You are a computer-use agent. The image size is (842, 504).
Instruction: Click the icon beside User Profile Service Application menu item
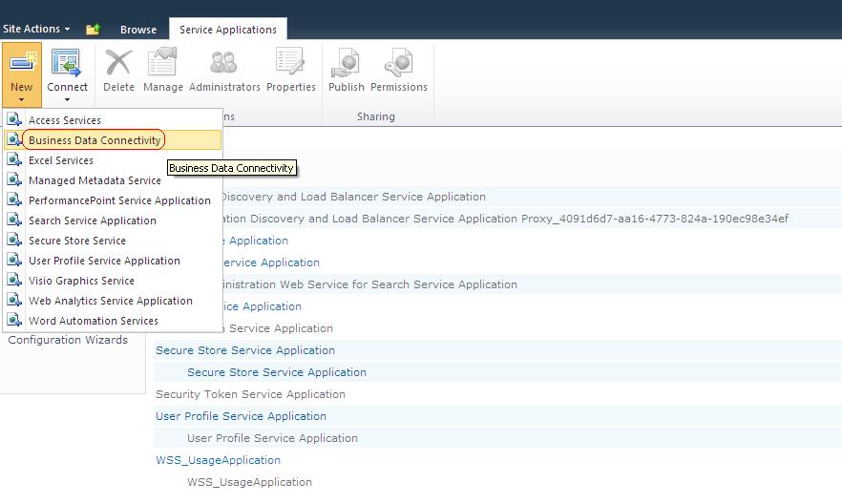click(14, 260)
